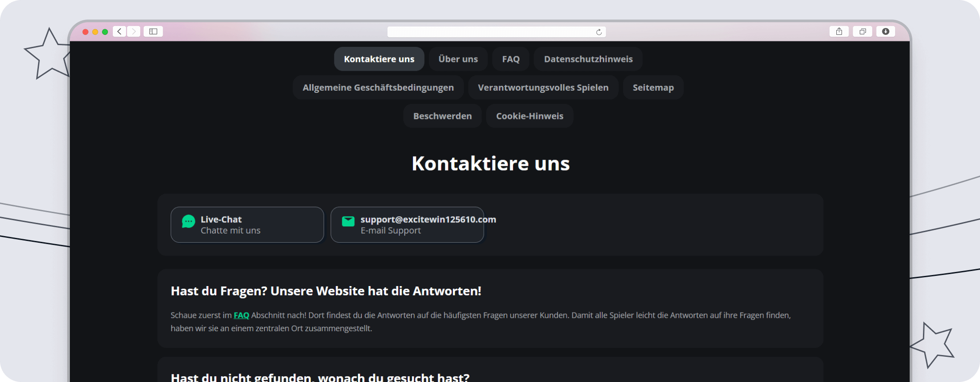The height and width of the screenshot is (382, 980).
Task: Follow the green FAQ link in paragraph
Action: (x=241, y=315)
